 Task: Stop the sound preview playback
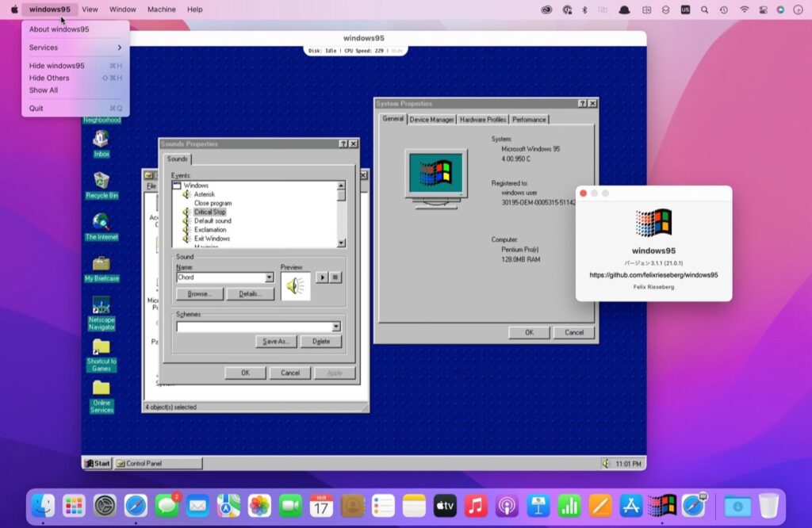(x=336, y=277)
